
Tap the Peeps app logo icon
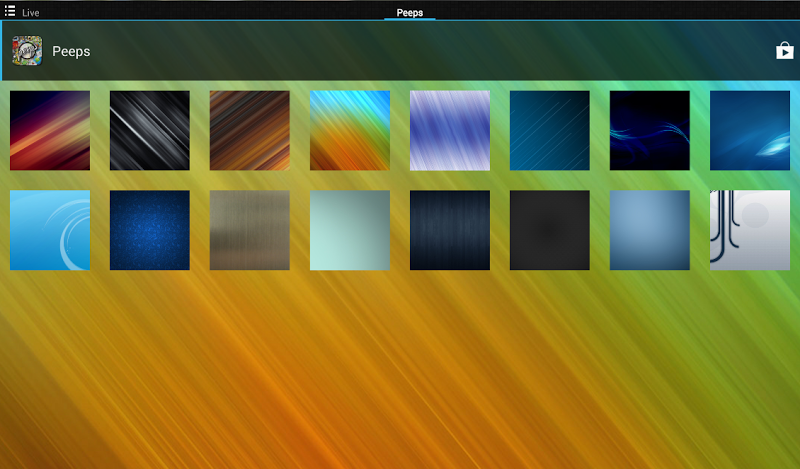(x=27, y=51)
